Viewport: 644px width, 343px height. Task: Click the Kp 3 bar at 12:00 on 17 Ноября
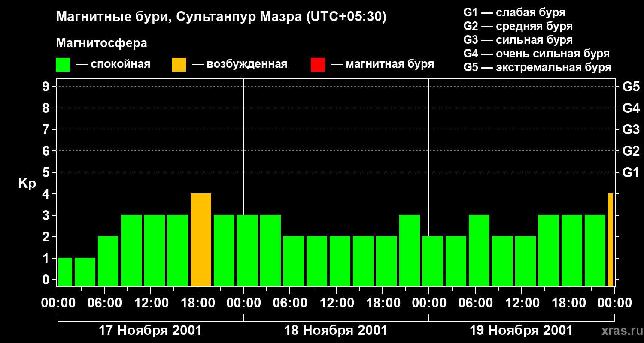point(155,250)
